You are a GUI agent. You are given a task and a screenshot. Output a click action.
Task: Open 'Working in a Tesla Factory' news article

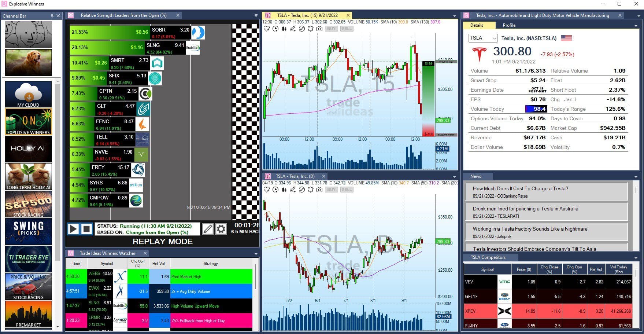click(x=547, y=232)
